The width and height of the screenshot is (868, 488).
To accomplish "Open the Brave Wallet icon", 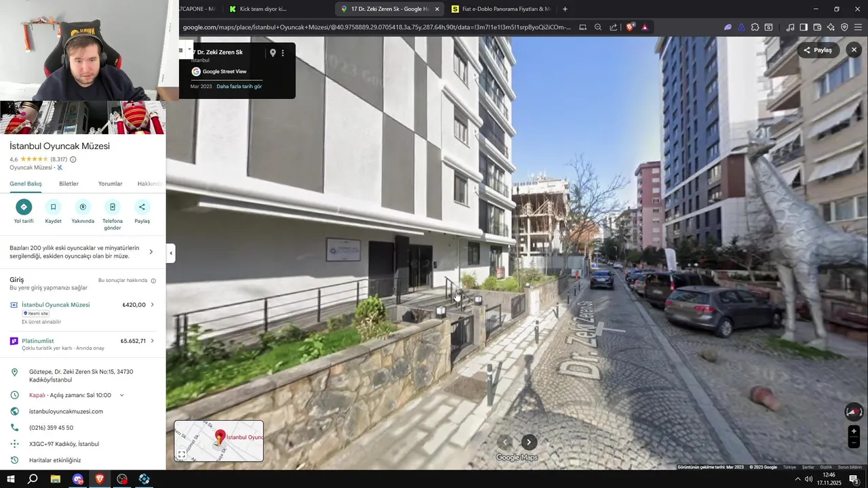I will [x=817, y=27].
